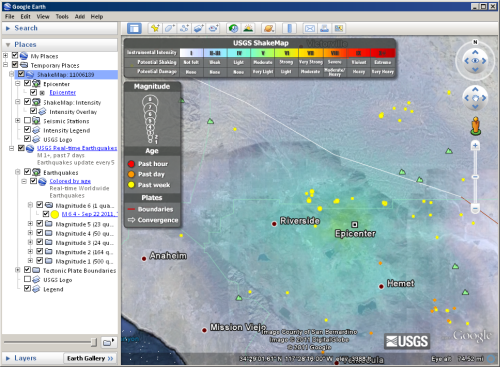The image size is (500, 367).
Task: Toggle the sidebar panel button
Action: coord(134,28)
